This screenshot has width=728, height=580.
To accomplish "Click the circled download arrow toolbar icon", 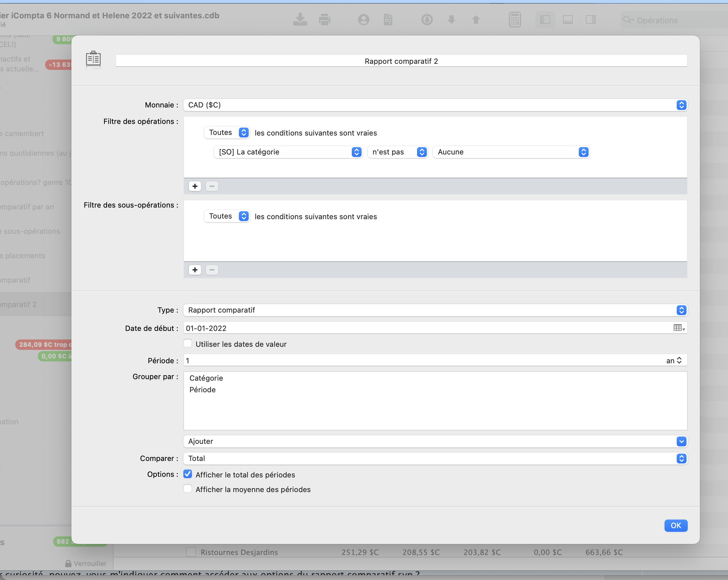I will click(427, 20).
